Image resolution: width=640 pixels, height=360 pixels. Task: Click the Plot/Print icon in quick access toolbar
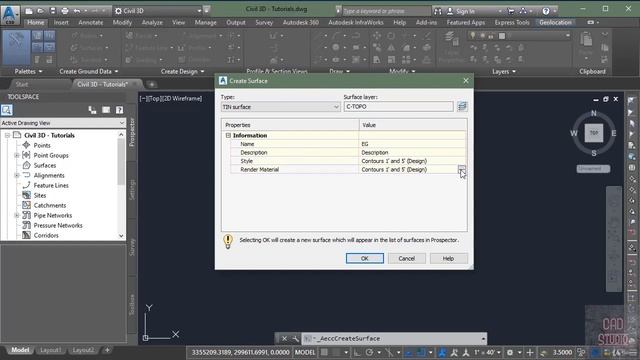pos(64,11)
